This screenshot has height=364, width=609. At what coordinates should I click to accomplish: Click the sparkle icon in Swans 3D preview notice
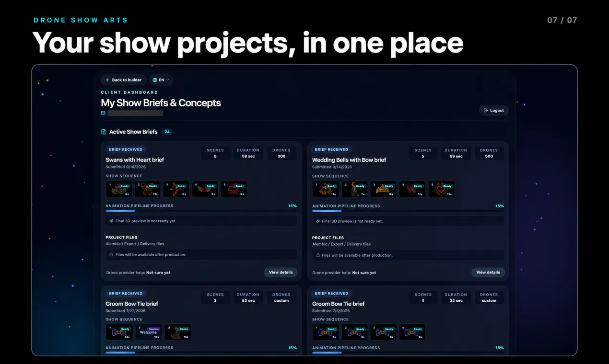click(111, 221)
